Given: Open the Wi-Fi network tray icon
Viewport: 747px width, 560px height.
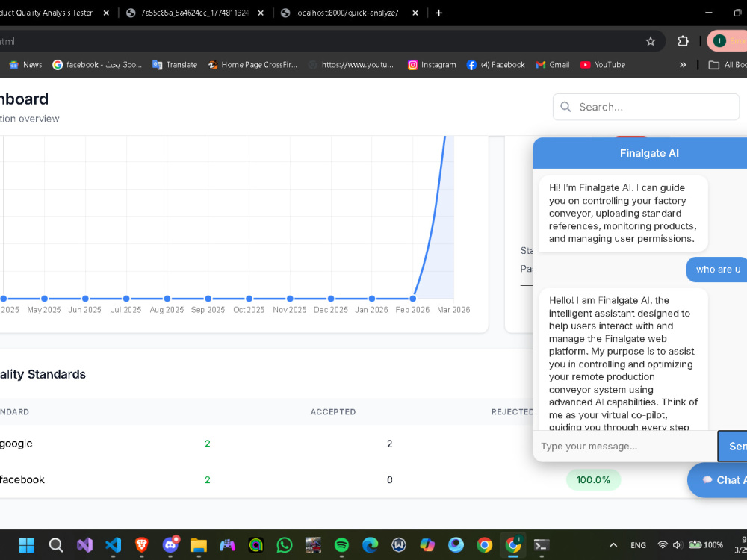Looking at the screenshot, I should pyautogui.click(x=662, y=545).
